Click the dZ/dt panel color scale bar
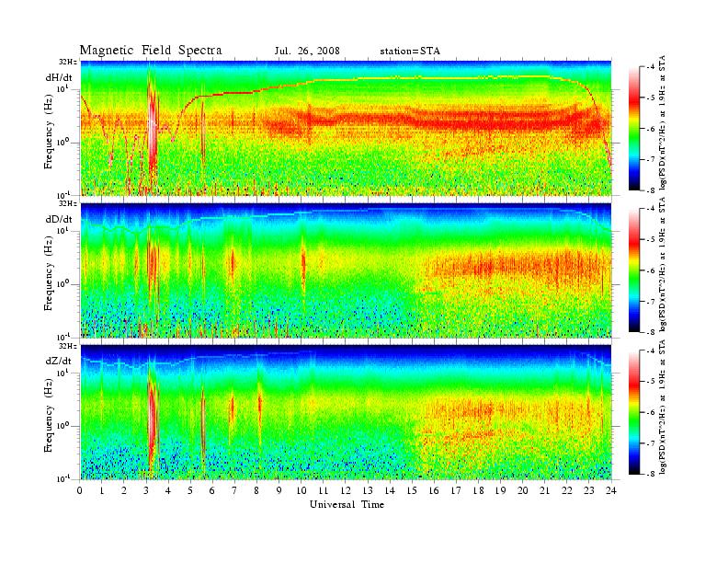Image resolution: width=728 pixels, height=563 pixels. click(x=633, y=412)
